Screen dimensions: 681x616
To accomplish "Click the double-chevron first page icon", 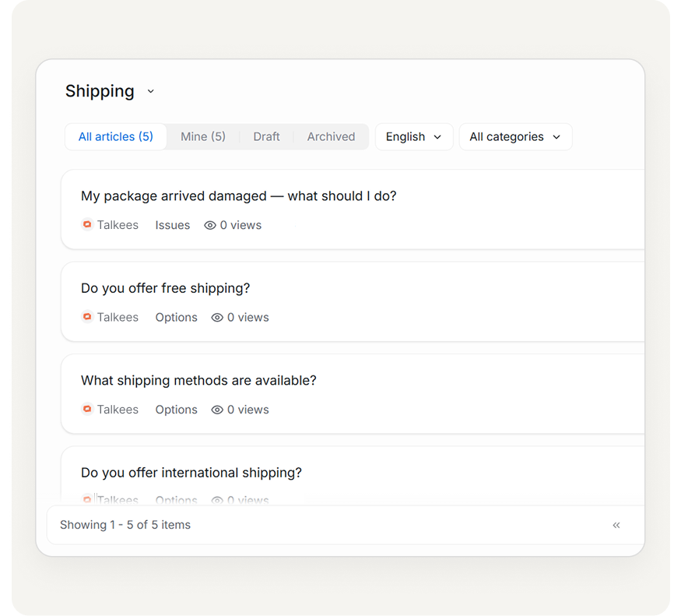I will pyautogui.click(x=616, y=525).
